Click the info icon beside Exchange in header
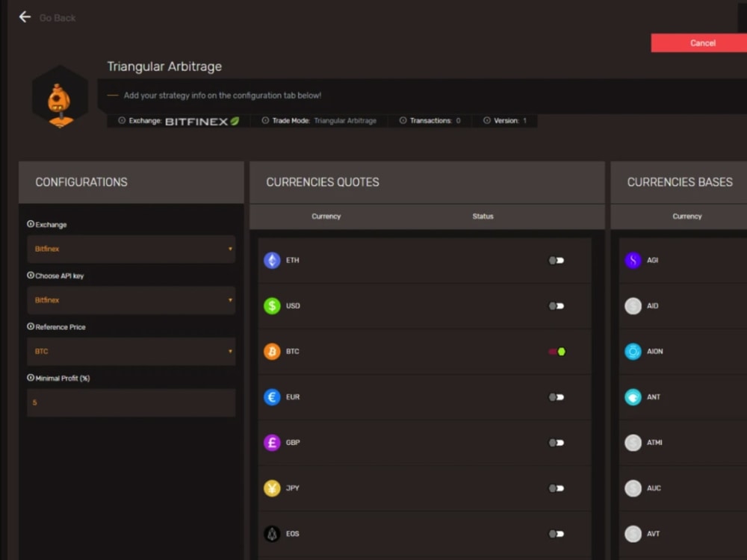This screenshot has width=747, height=560. 122,120
